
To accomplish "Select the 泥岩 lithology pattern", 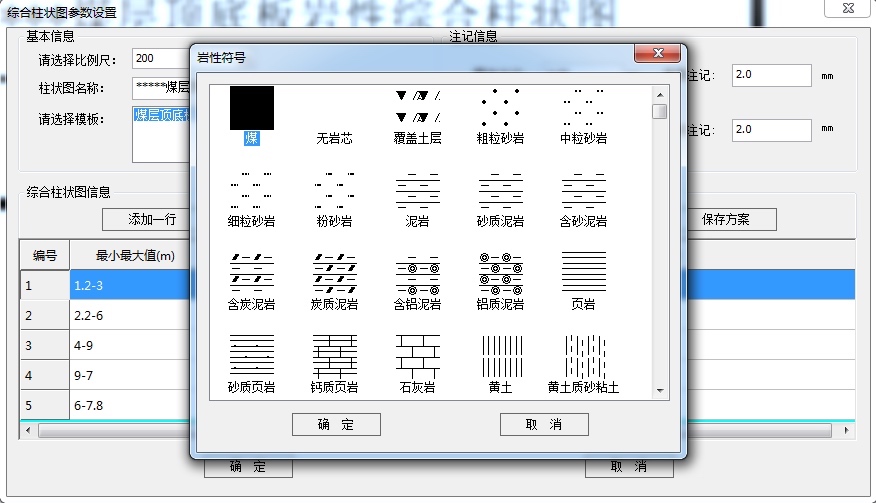I will click(418, 190).
